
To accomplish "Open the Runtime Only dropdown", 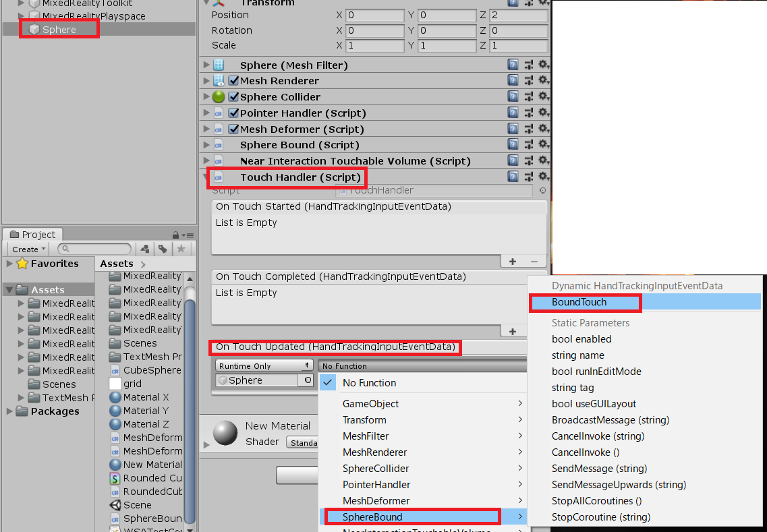I will coord(264,365).
